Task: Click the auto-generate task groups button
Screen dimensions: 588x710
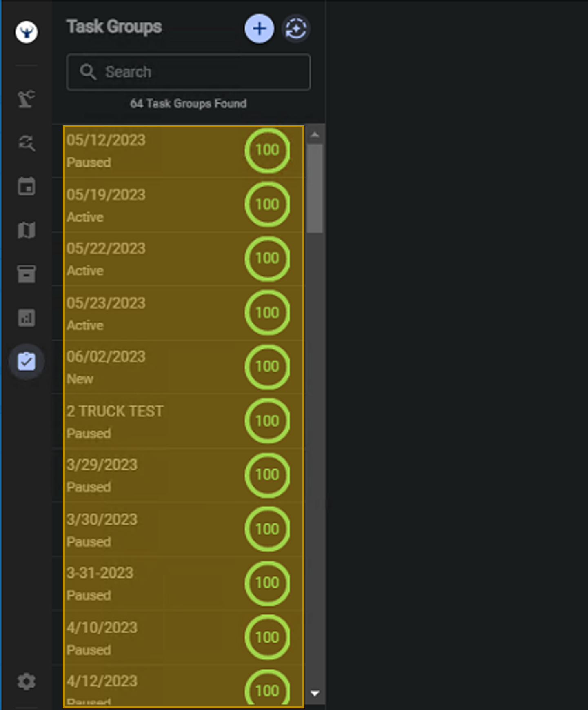Action: pyautogui.click(x=296, y=29)
